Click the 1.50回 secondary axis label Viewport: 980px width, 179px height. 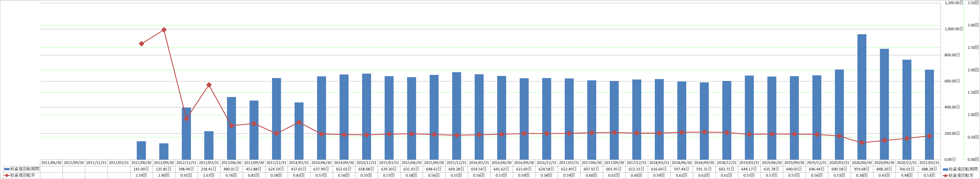[x=974, y=93]
